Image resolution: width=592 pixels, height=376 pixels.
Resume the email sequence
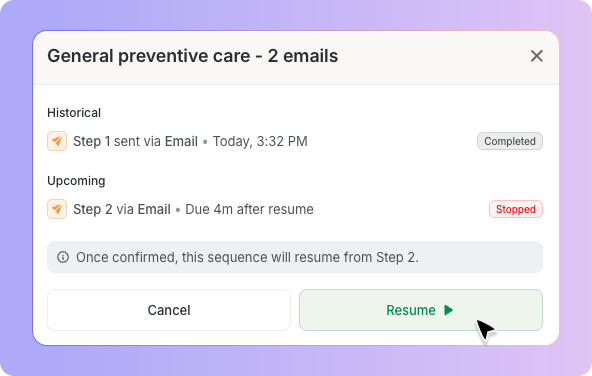pyautogui.click(x=421, y=310)
